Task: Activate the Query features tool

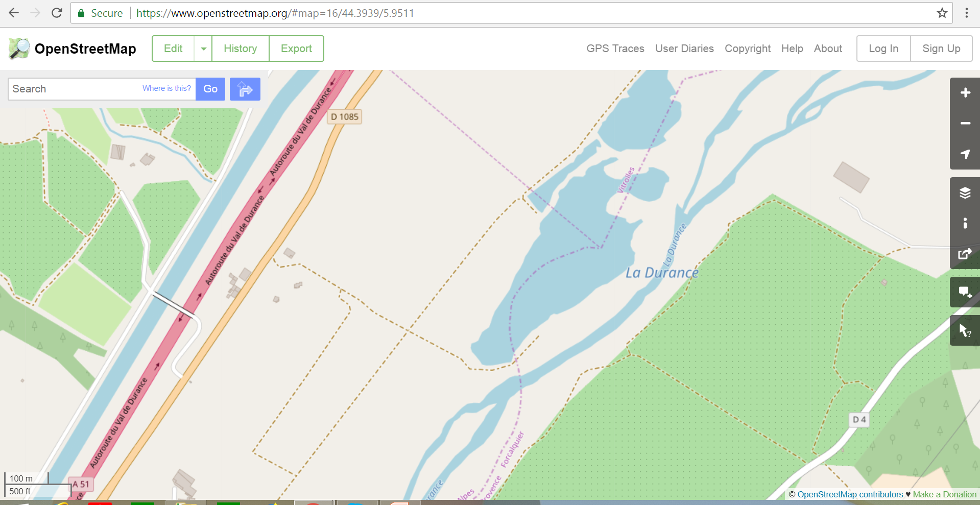Action: point(965,330)
